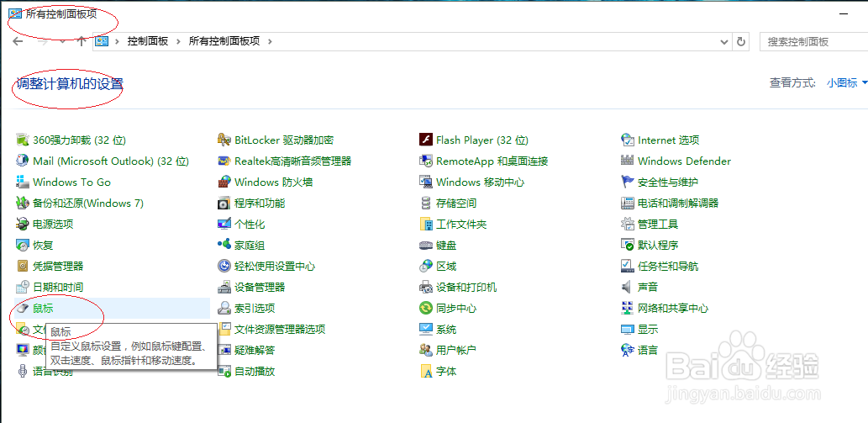This screenshot has width=868, height=423.
Task: Open the 语言 link
Action: click(648, 351)
